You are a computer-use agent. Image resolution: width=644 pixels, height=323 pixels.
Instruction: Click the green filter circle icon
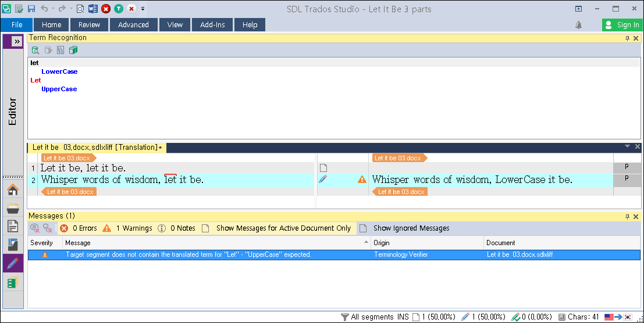118,8
